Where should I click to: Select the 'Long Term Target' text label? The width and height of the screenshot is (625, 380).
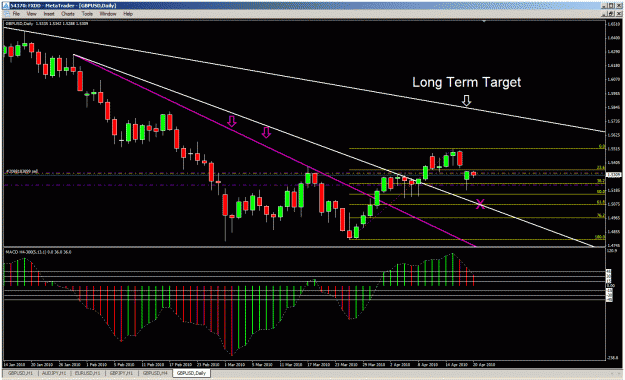tap(466, 82)
